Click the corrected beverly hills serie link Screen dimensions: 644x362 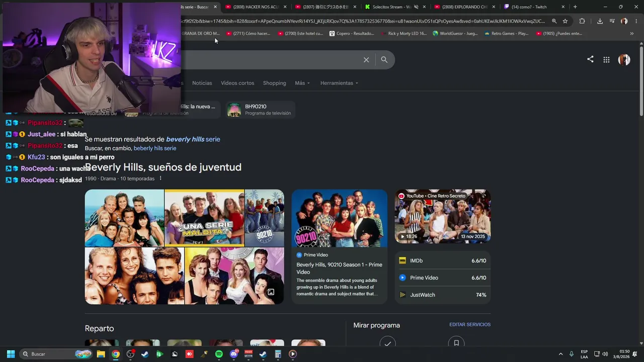(193, 139)
